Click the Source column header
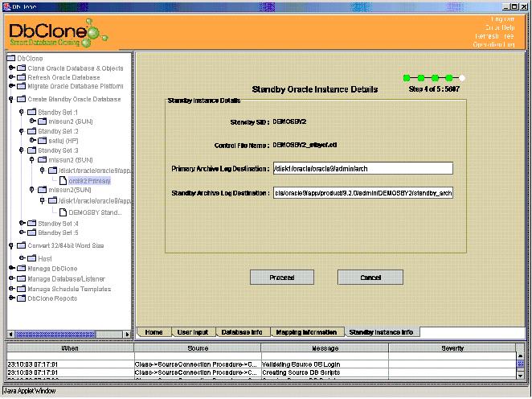The image size is (532, 399). [198, 348]
